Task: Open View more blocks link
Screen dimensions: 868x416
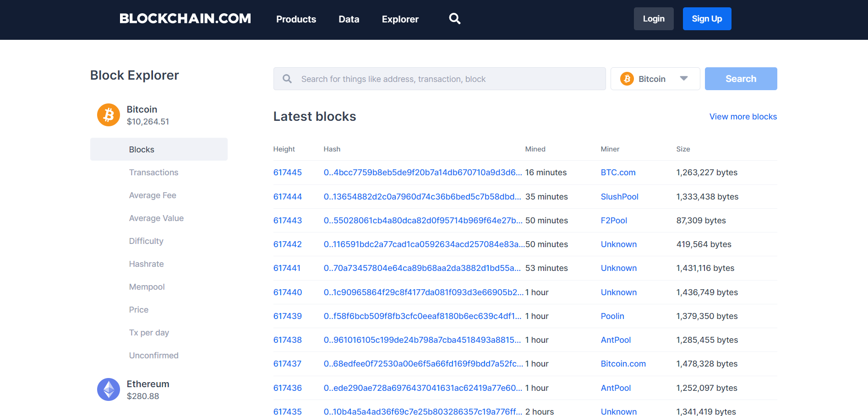Action: coord(742,117)
